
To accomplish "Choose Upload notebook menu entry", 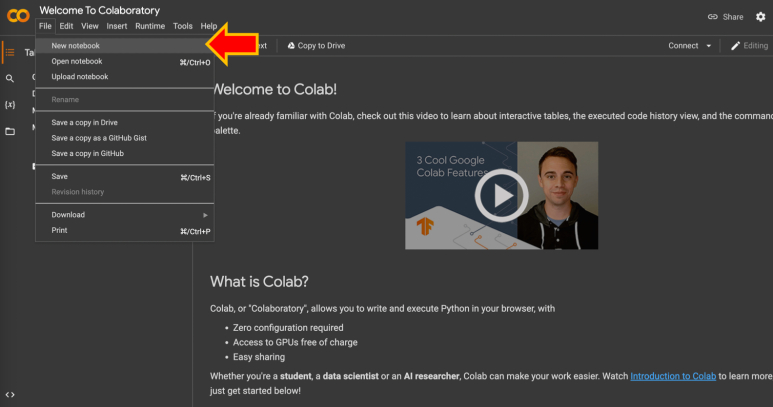I will pos(80,77).
